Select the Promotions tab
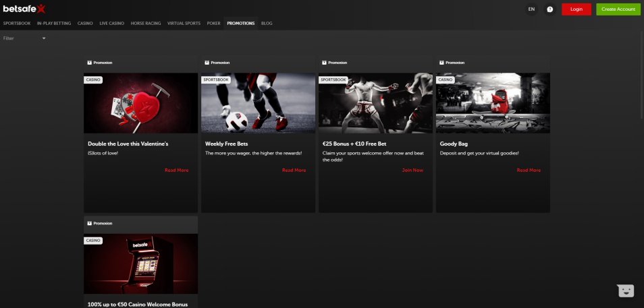This screenshot has width=644, height=308. coord(241,24)
